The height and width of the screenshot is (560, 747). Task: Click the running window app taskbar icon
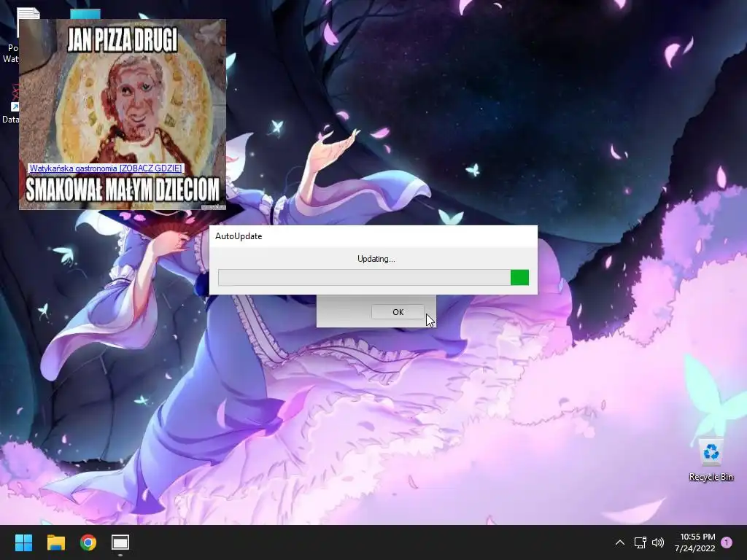[120, 542]
